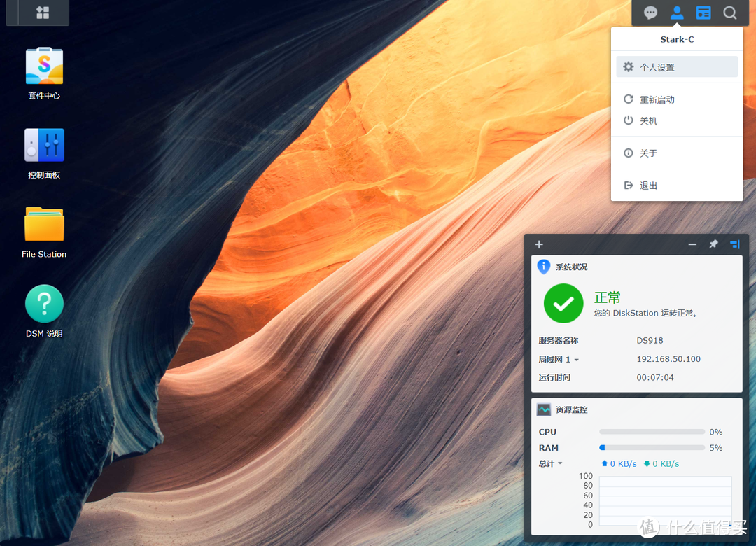
Task: Open the Control Panel (控制面板) desktop icon
Action: (x=44, y=146)
